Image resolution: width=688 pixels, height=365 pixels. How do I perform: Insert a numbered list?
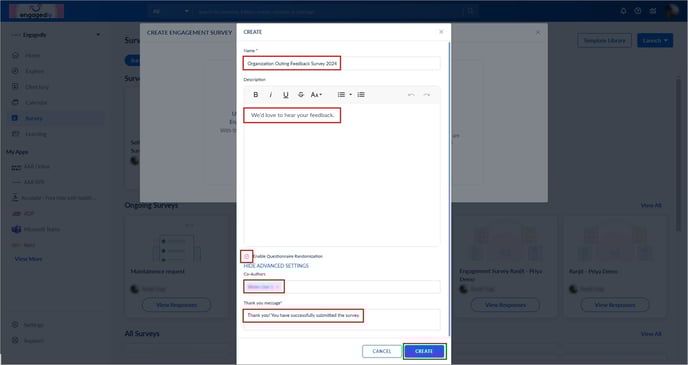click(361, 95)
